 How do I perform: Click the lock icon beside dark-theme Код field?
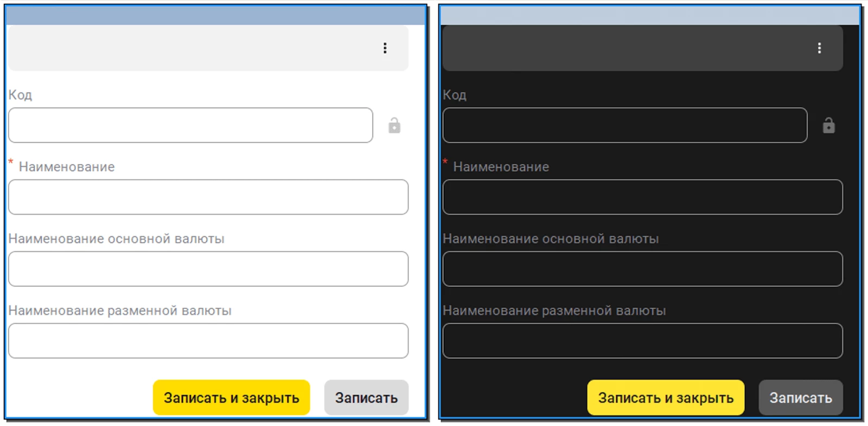pos(828,126)
